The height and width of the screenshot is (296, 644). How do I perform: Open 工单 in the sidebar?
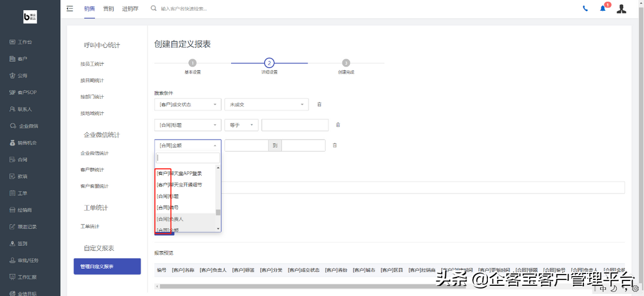19,193
